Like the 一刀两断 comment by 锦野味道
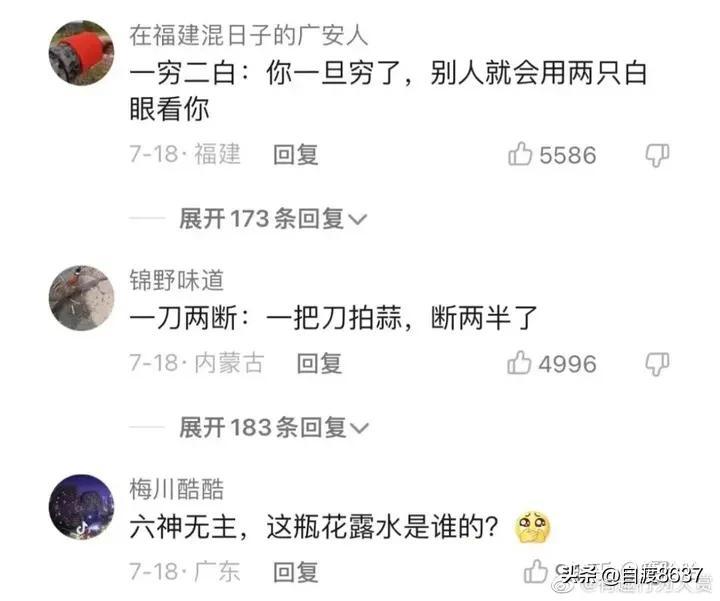Viewport: 720px width, 601px height. 519,363
